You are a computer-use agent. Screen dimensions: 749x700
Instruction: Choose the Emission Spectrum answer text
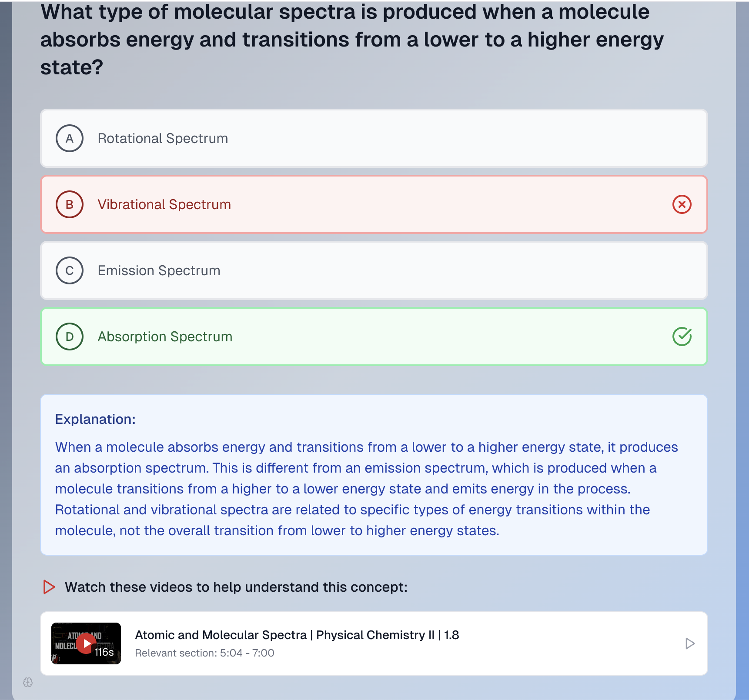(x=159, y=270)
